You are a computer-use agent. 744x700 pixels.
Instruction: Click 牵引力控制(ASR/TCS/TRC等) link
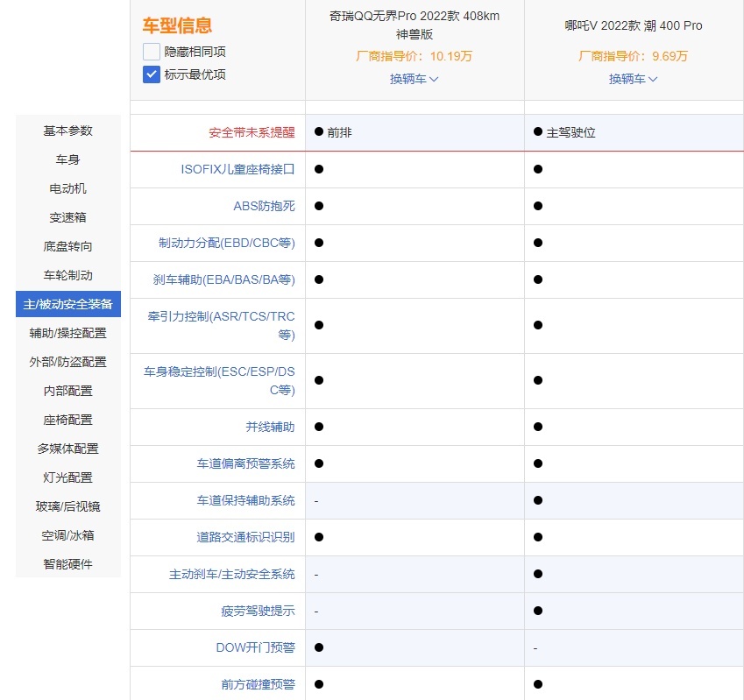click(x=221, y=325)
